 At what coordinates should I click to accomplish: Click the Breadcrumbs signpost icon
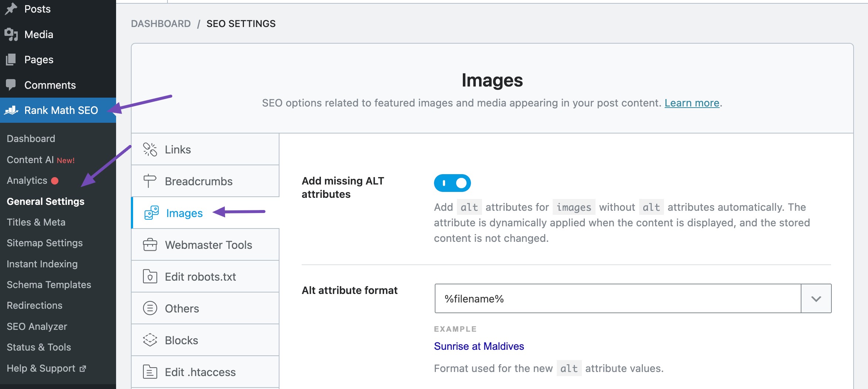coord(150,181)
